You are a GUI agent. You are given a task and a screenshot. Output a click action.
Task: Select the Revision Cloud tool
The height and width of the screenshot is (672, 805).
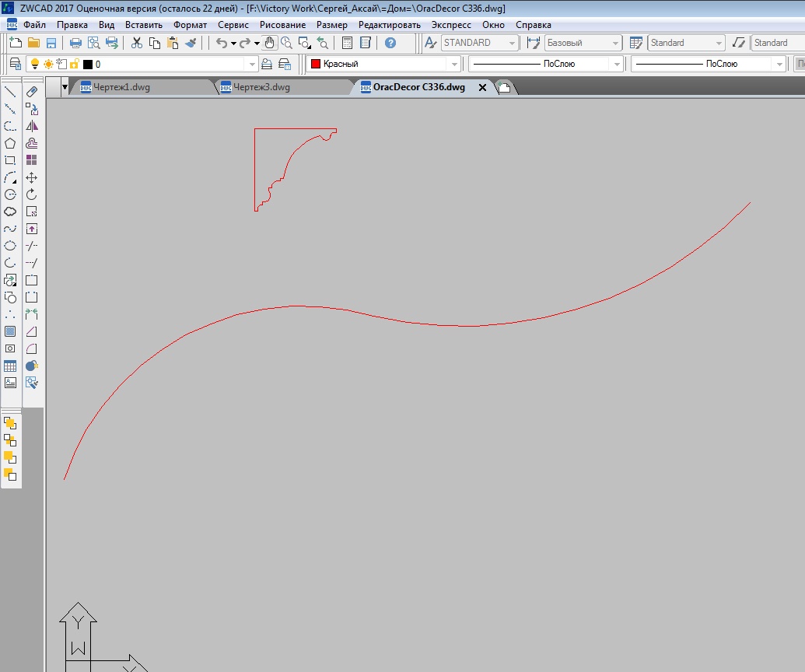pos(10,212)
